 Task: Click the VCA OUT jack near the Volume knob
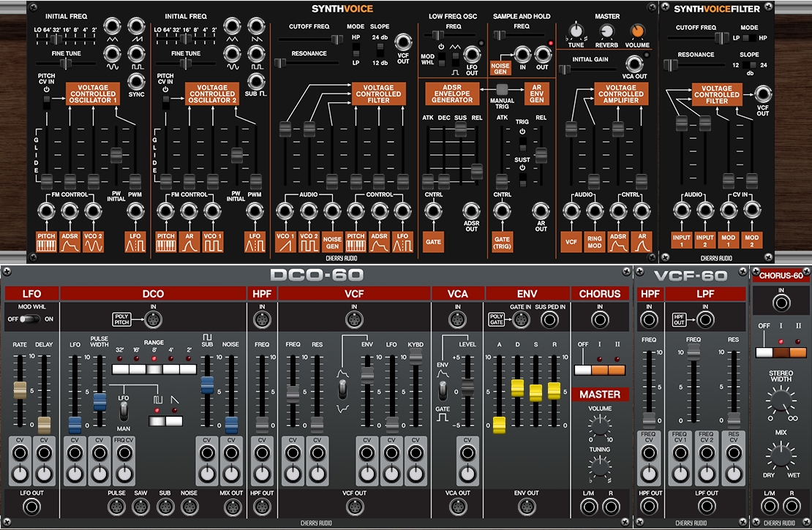point(636,65)
